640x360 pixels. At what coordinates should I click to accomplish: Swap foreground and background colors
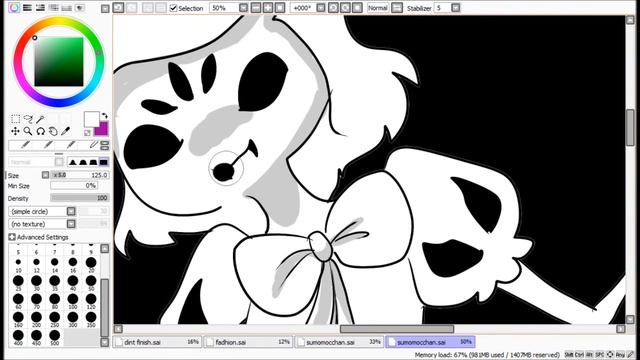click(104, 116)
